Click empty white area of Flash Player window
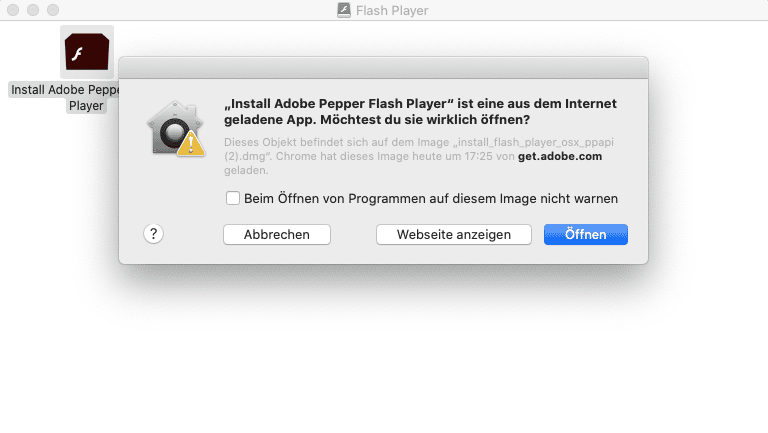The height and width of the screenshot is (433, 768). pyautogui.click(x=384, y=353)
